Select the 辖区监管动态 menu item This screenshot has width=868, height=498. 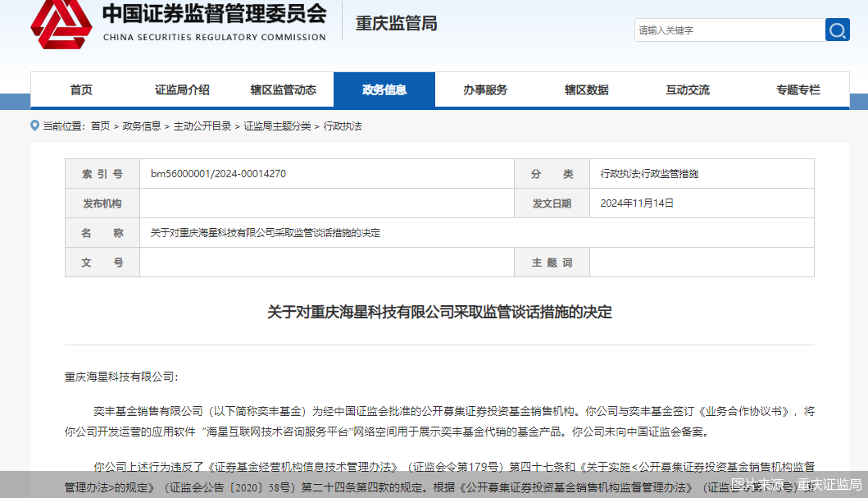[x=284, y=89]
